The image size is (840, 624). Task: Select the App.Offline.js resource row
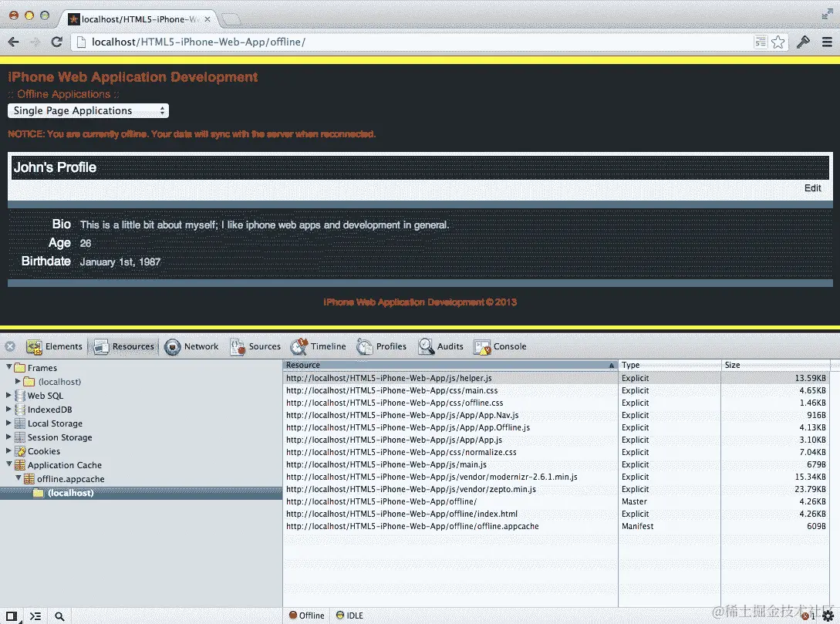(556, 427)
